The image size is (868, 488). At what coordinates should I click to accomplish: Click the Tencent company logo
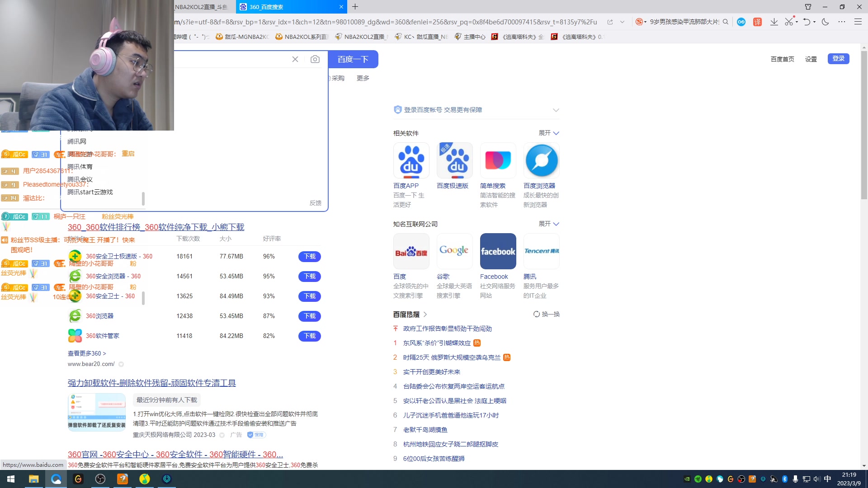coord(542,251)
